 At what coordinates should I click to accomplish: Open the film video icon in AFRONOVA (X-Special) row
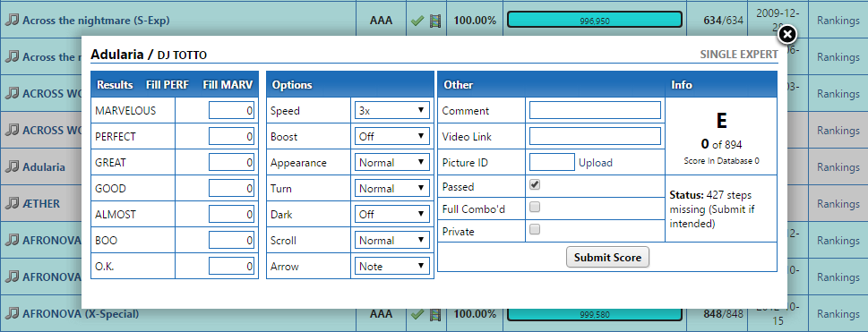(x=435, y=314)
